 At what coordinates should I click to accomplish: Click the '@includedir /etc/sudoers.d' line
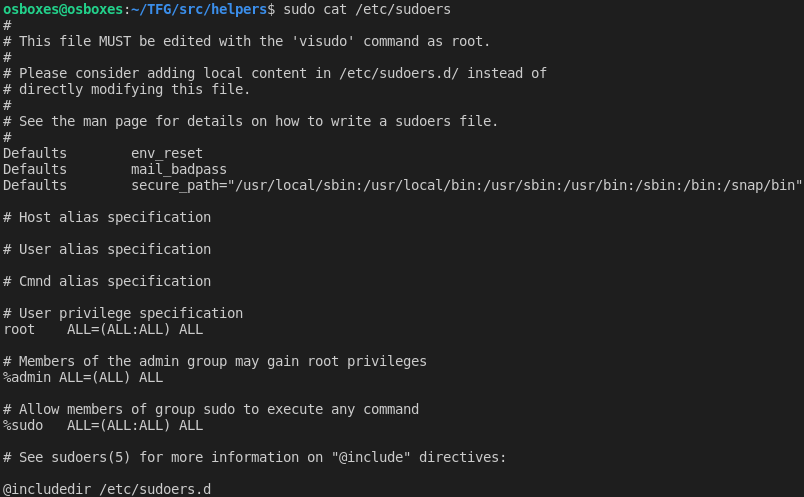tap(107, 489)
